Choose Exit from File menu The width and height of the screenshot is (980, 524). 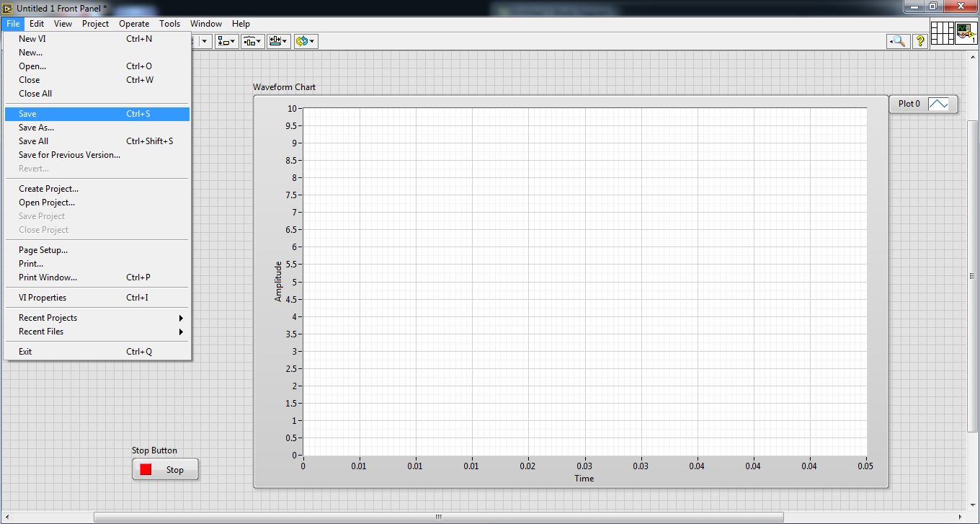[97, 352]
